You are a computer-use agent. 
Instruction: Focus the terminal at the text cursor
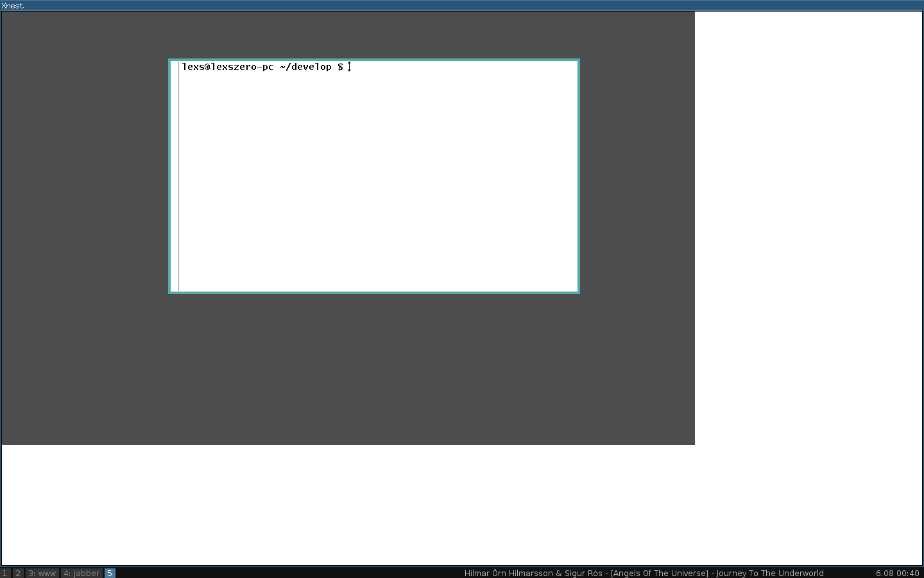click(350, 67)
